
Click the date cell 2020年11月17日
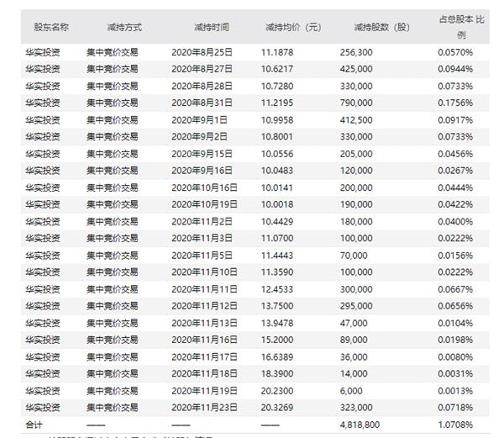point(204,357)
